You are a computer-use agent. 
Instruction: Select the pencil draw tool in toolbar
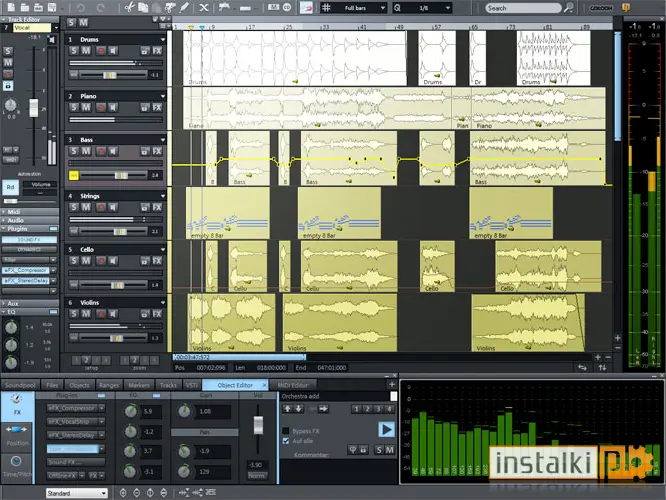pyautogui.click(x=184, y=7)
